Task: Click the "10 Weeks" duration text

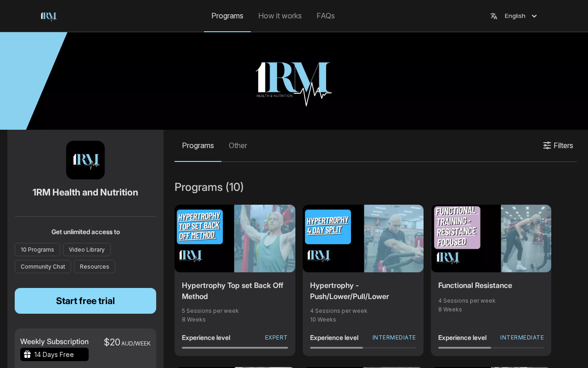Action: tap(323, 320)
